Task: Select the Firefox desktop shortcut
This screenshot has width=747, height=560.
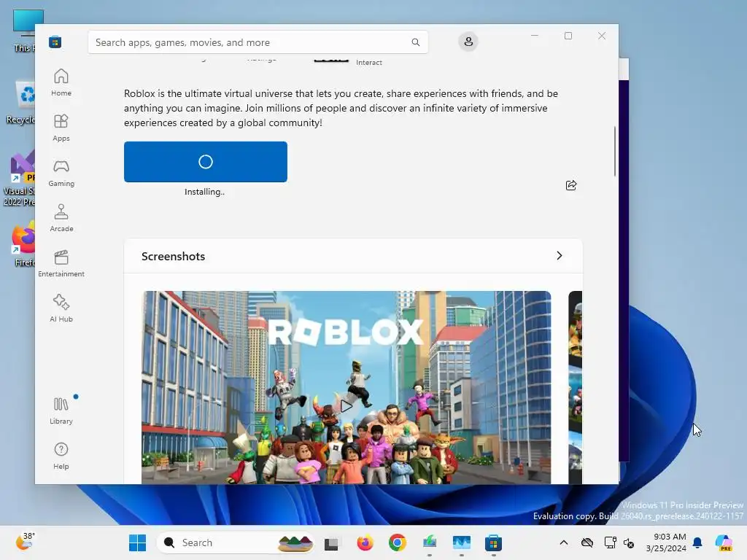Action: 23,244
